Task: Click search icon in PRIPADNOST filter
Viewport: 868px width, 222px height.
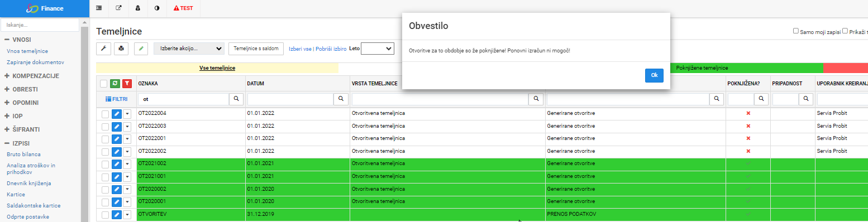Action: pos(806,99)
